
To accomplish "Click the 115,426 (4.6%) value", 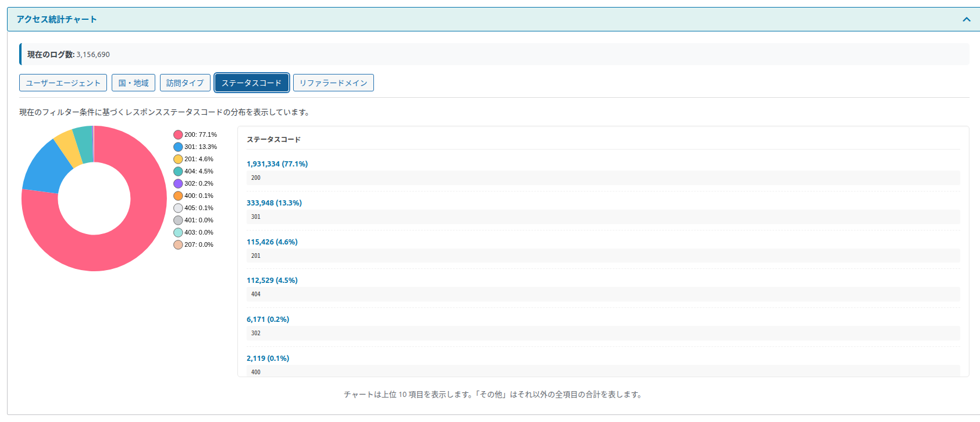I will (x=272, y=242).
